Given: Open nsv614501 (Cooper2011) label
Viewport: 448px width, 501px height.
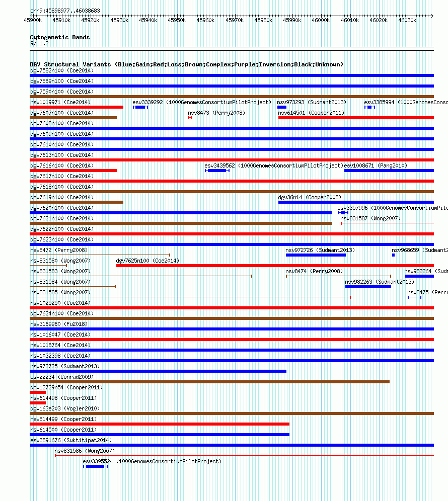Looking at the screenshot, I should click(x=311, y=113).
